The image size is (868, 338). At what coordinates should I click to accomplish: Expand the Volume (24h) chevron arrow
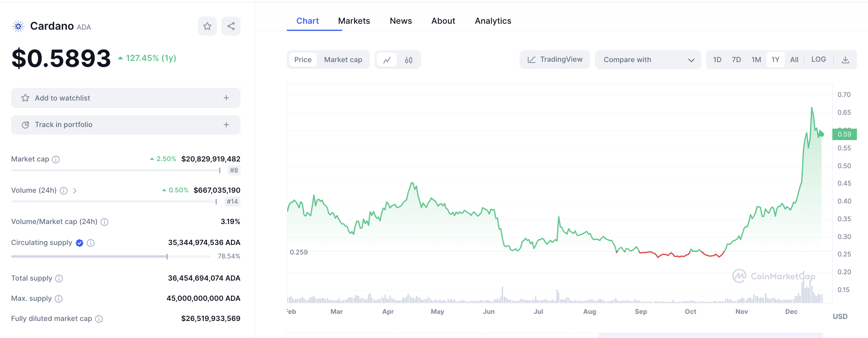pyautogui.click(x=75, y=191)
